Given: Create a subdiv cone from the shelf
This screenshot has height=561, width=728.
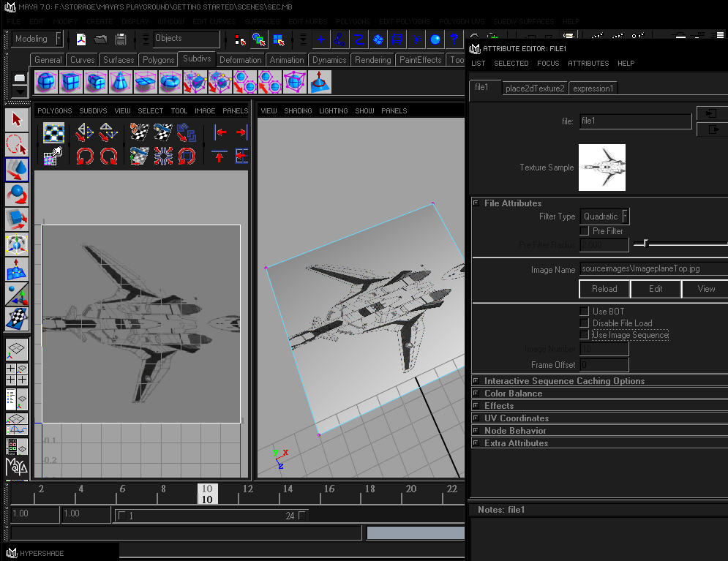Looking at the screenshot, I should [x=121, y=82].
